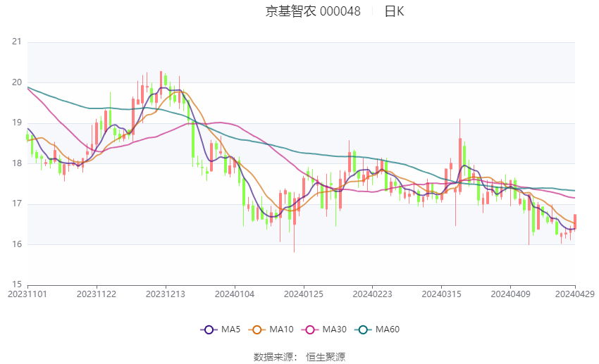Viewport: 599px width, 364px height.
Task: Click y-axis value 15
Action: [x=17, y=284]
